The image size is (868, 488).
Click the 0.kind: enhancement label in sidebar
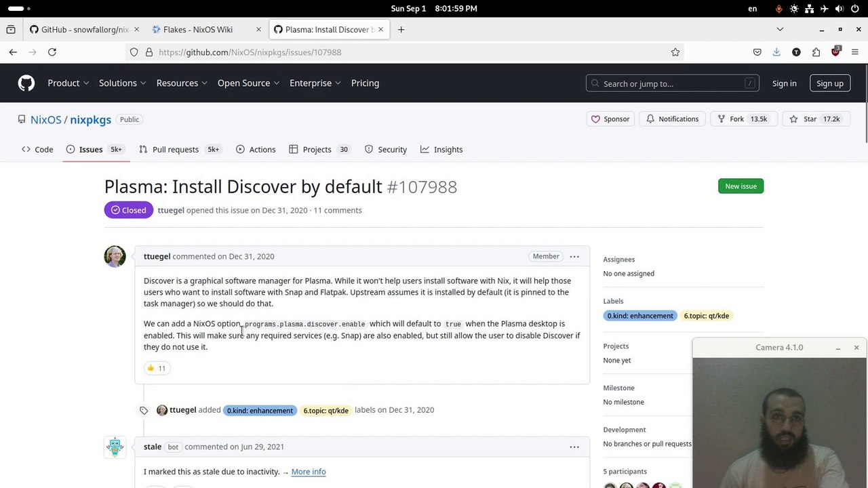tap(640, 316)
